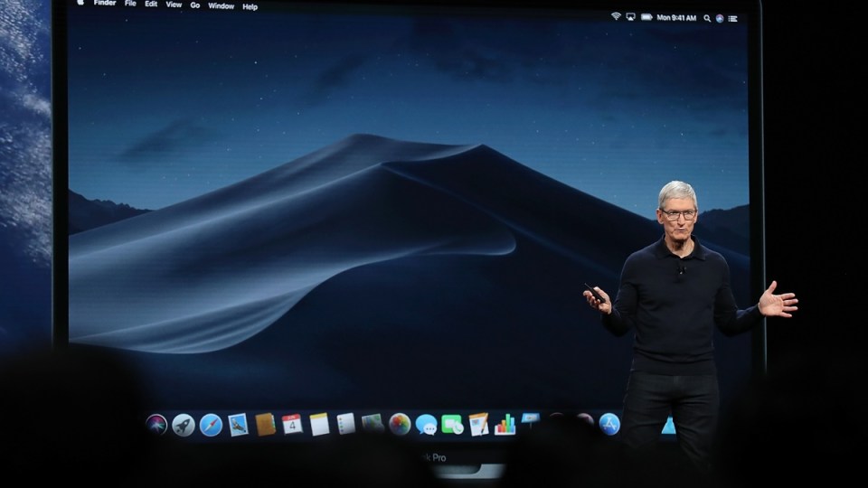Open Messages speech bubble icon in Dock
This screenshot has width=868, height=488.
coord(426,425)
